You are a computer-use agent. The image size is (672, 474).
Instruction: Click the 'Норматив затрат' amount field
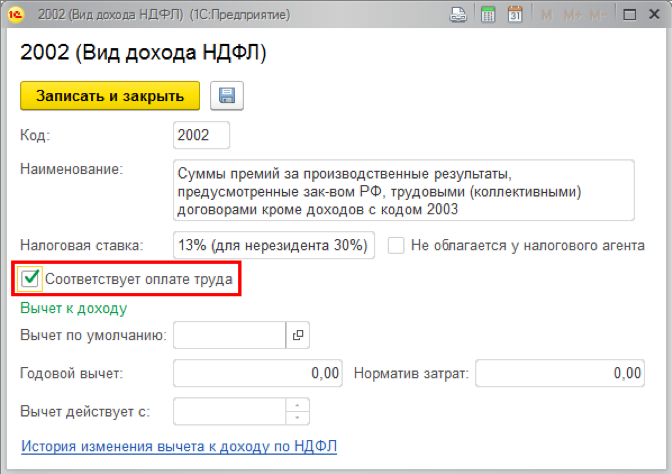560,373
